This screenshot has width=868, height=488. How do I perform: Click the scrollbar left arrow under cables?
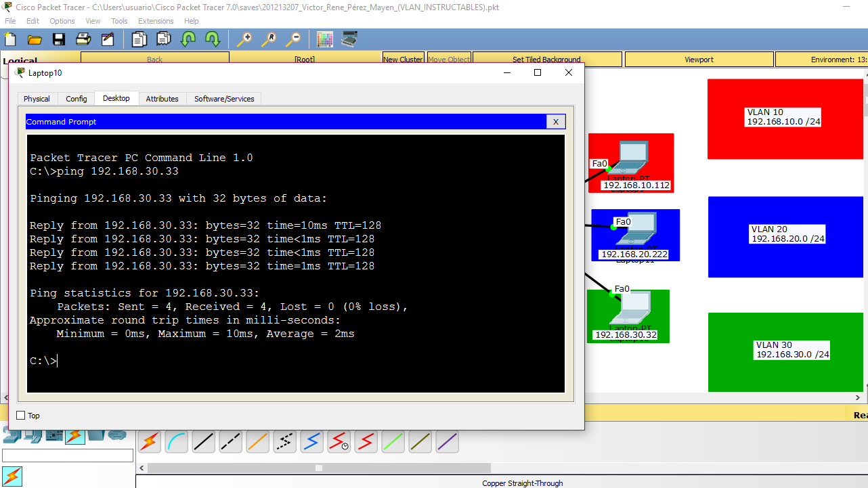(x=142, y=468)
